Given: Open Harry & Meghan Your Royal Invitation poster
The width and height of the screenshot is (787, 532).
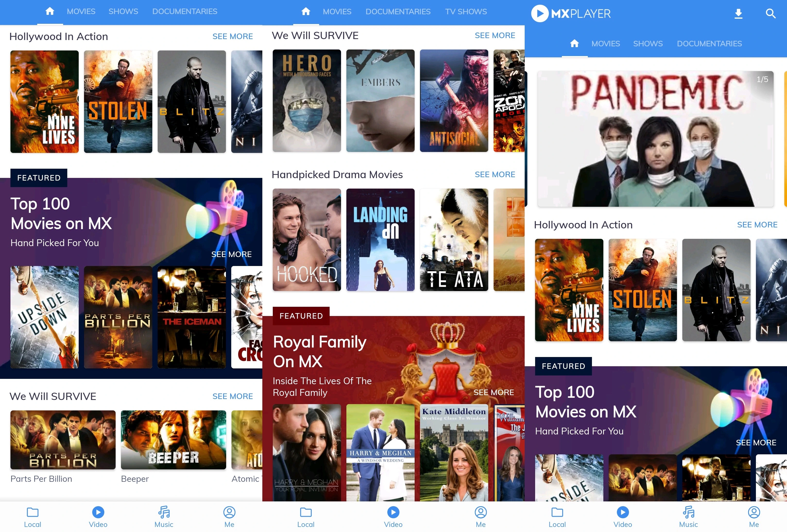Looking at the screenshot, I should point(307,453).
